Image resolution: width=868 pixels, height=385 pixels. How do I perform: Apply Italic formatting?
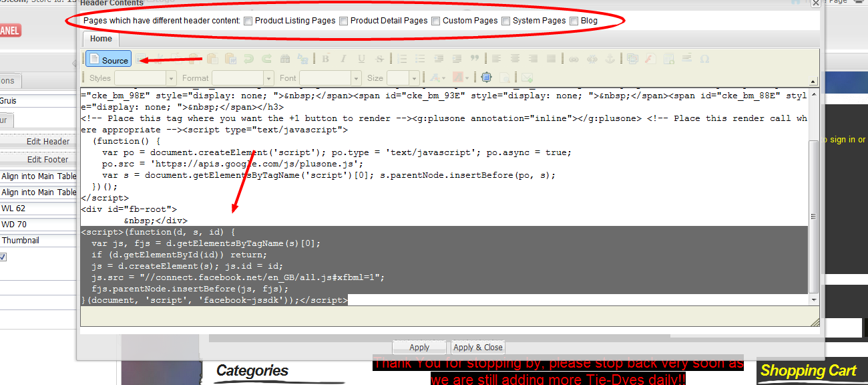point(343,59)
